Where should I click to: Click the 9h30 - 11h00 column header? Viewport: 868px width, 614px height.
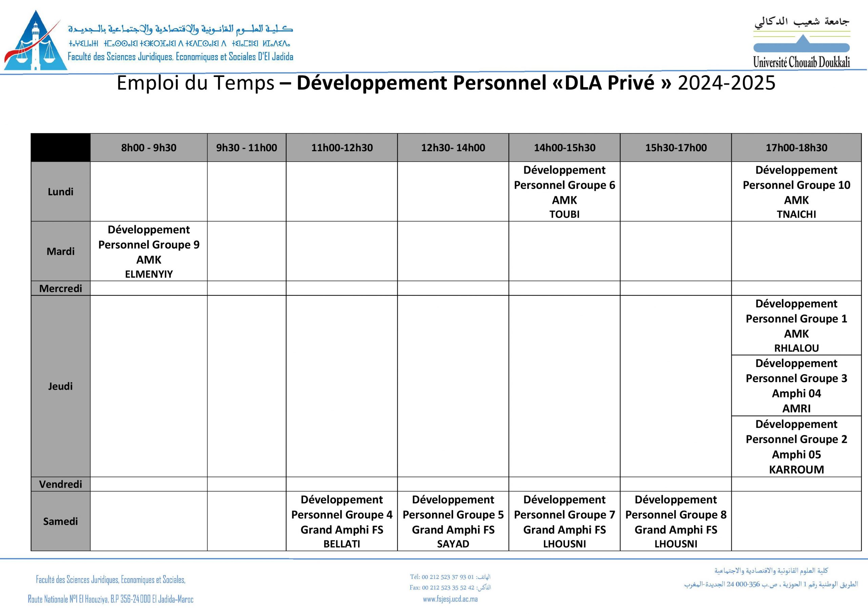(246, 147)
